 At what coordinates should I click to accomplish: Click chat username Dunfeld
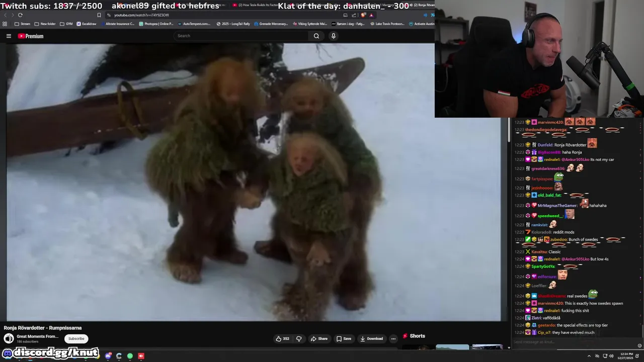point(545,145)
